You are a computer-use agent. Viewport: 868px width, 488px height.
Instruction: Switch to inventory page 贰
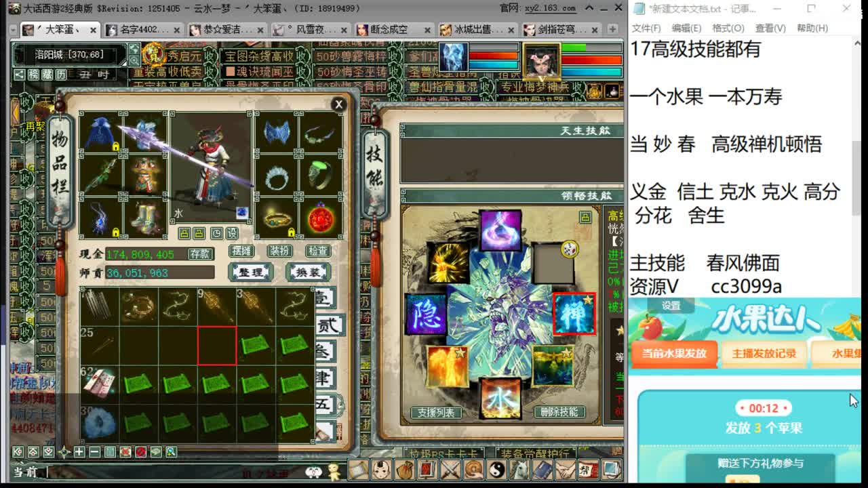[328, 324]
